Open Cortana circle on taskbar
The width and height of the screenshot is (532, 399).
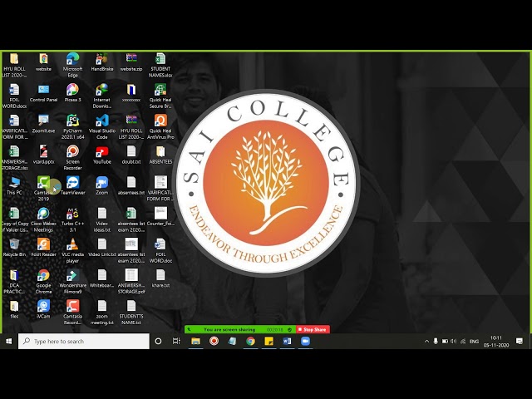(x=158, y=341)
